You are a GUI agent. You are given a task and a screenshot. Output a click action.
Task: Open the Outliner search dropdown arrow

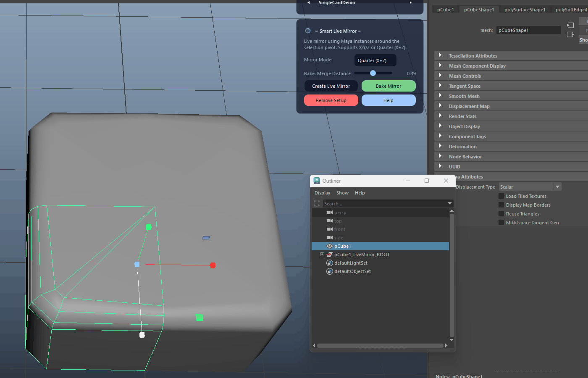coord(450,203)
